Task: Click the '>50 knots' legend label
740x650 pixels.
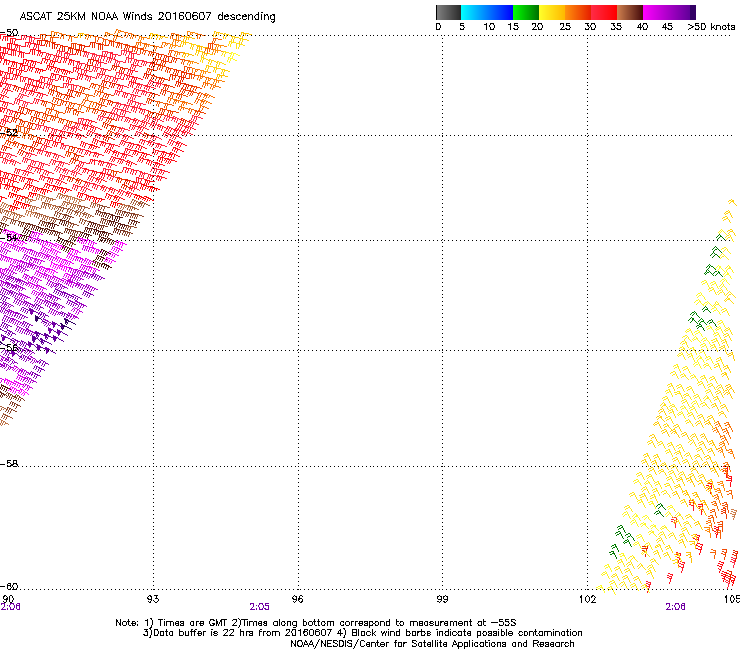Action: click(x=711, y=27)
